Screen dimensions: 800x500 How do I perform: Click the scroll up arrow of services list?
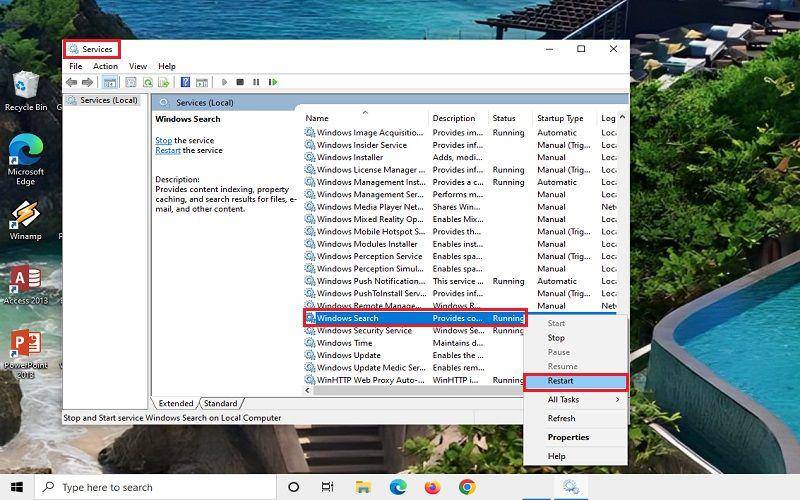622,117
